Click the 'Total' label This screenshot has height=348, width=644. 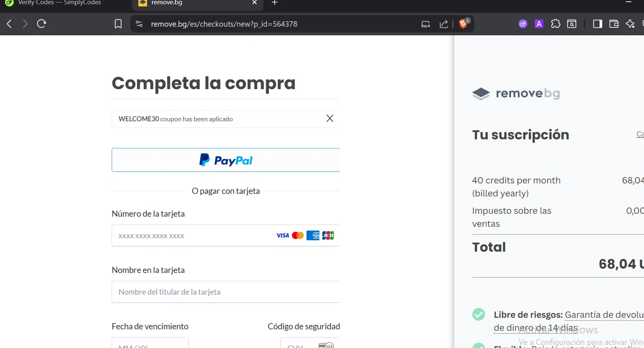tap(489, 247)
